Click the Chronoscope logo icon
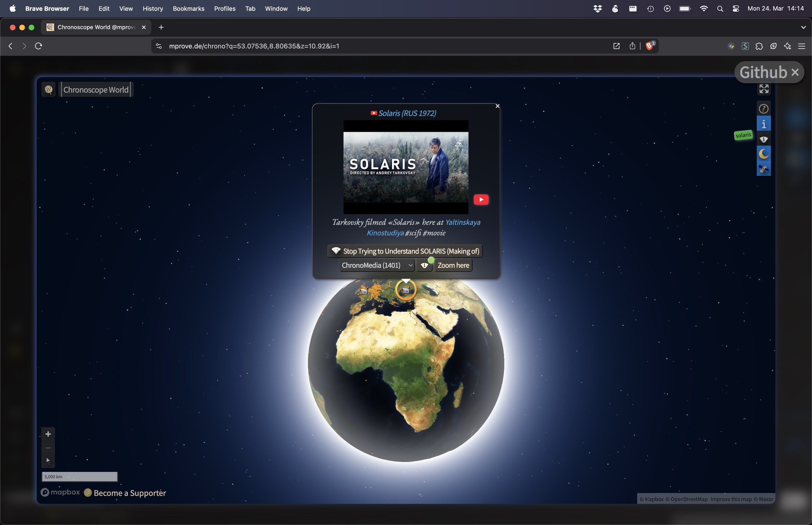Screen dimensions: 812x525 pos(48,89)
